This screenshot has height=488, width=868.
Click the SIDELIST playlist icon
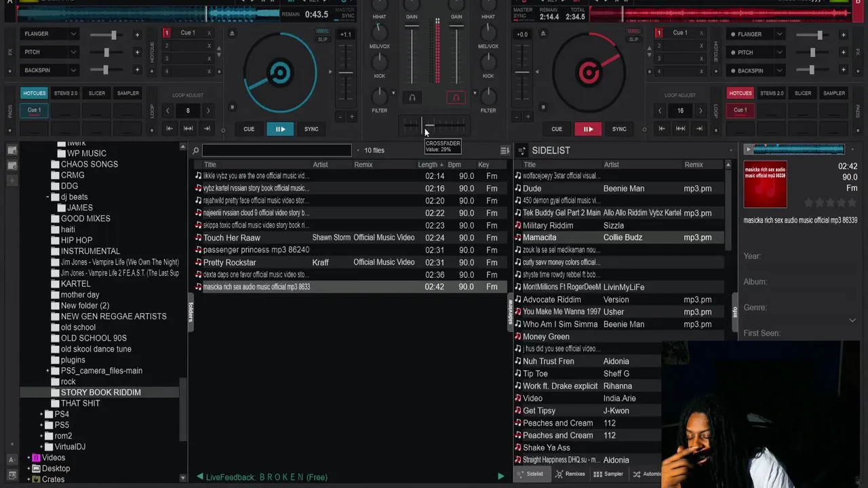coord(522,150)
